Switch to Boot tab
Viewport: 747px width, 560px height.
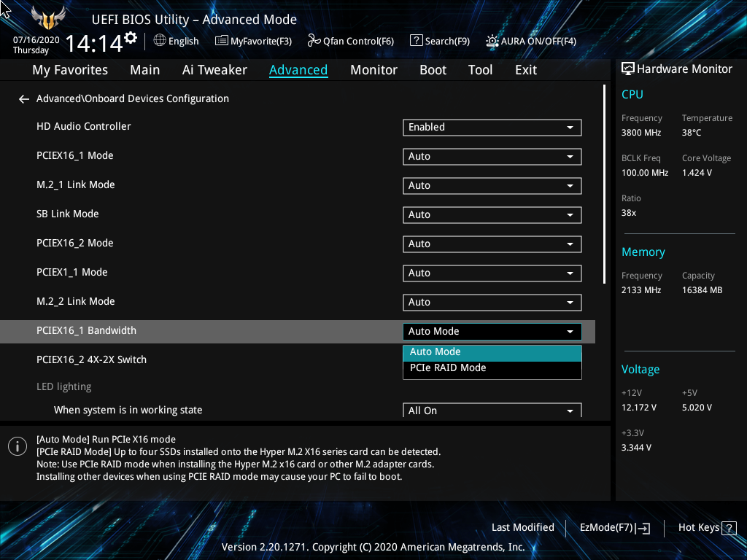point(433,70)
